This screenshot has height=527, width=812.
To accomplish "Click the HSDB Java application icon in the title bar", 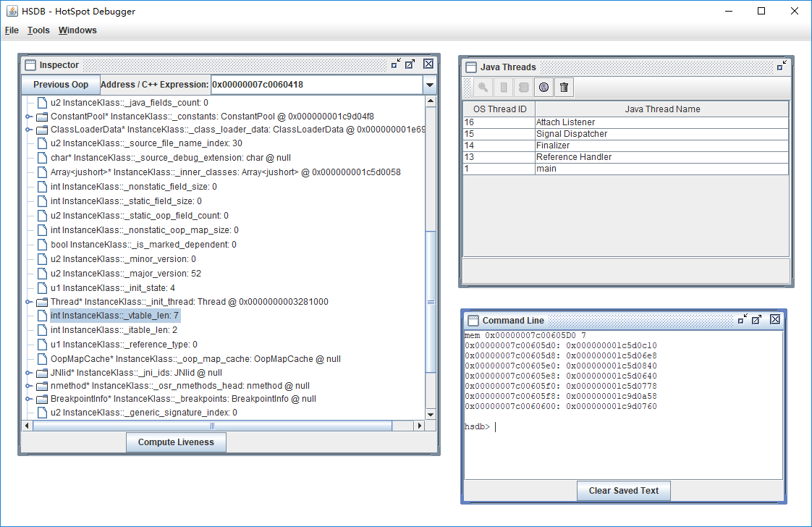I will pos(12,11).
